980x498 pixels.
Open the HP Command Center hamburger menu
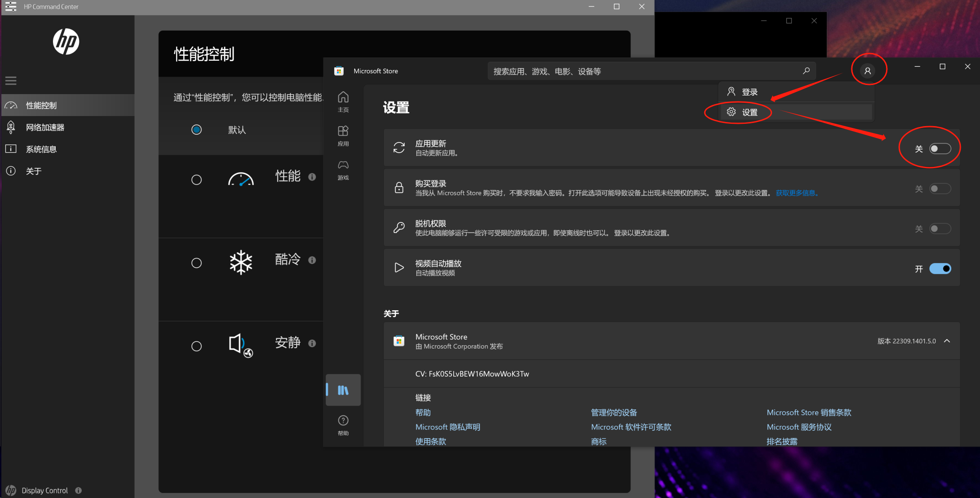10,80
